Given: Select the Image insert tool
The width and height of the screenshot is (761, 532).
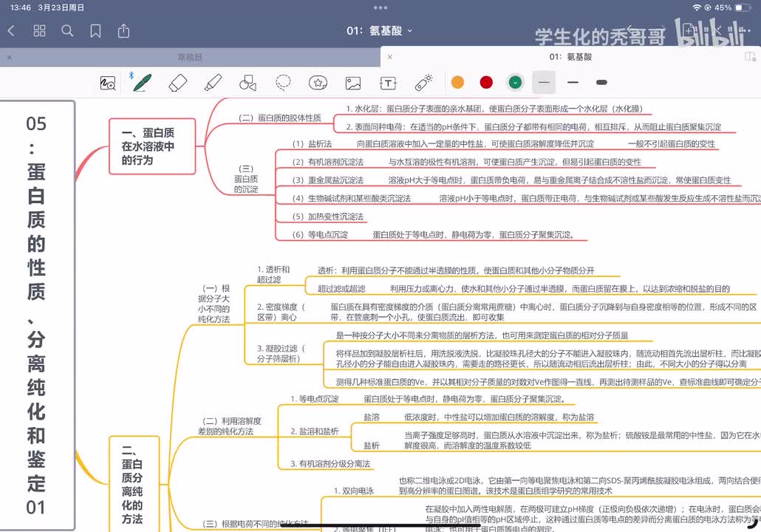Looking at the screenshot, I should tap(353, 83).
